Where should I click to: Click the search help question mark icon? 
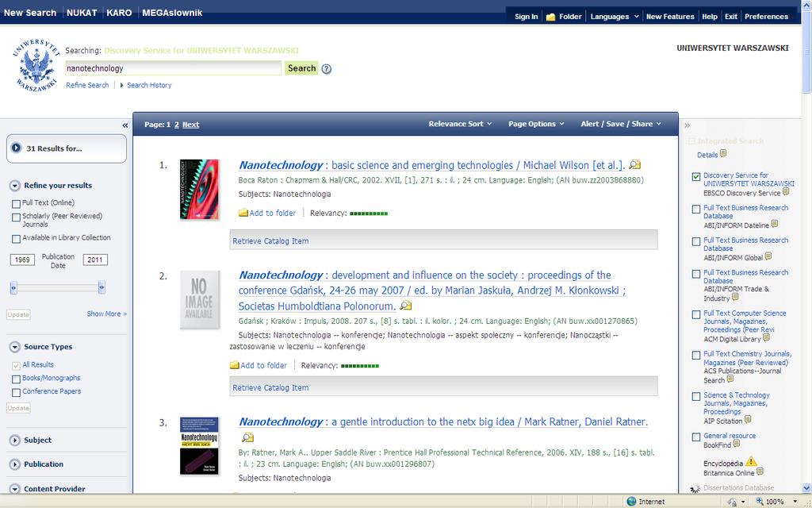pos(326,69)
